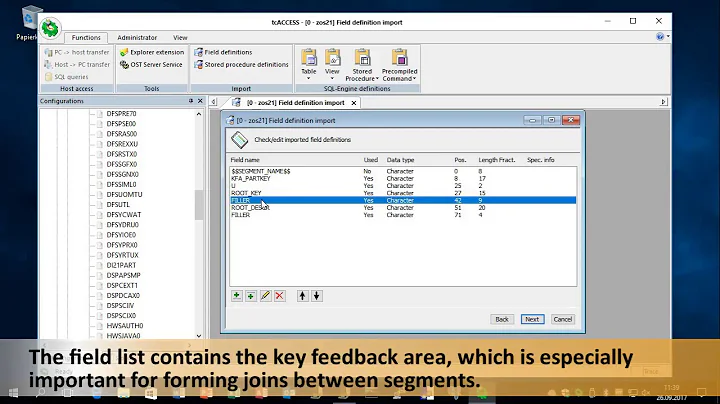Click the Configurations scrollbar up arrow
The image size is (720, 404).
click(199, 114)
